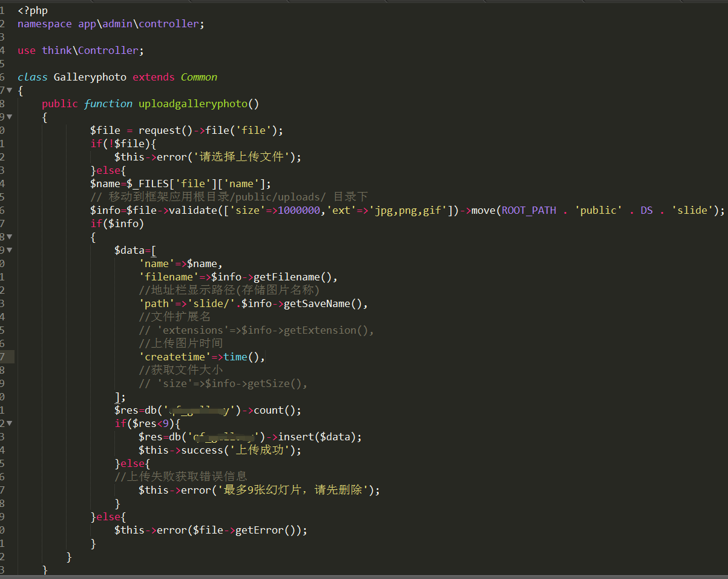The image size is (728, 579).
Task: Select the class keyword
Action: coord(33,77)
